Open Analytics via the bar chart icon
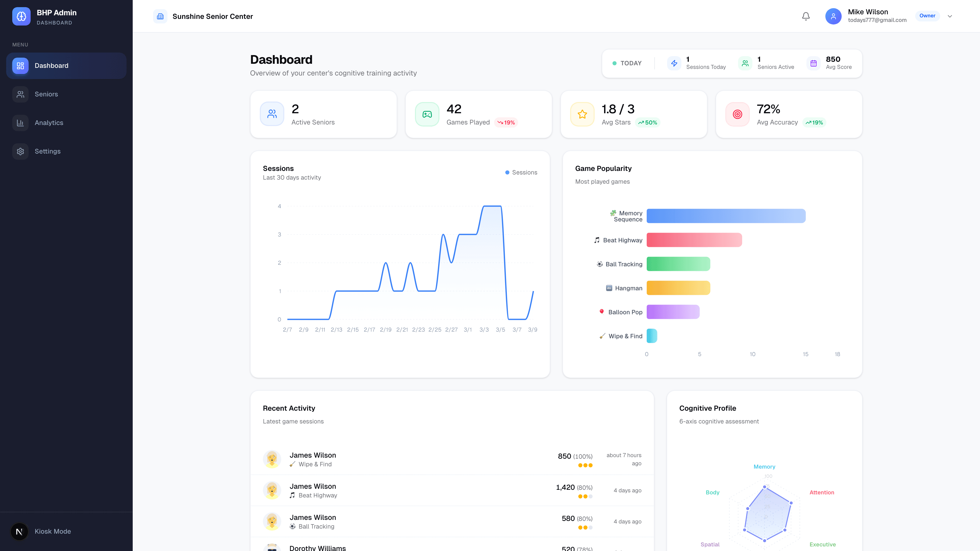The width and height of the screenshot is (980, 551). click(20, 122)
